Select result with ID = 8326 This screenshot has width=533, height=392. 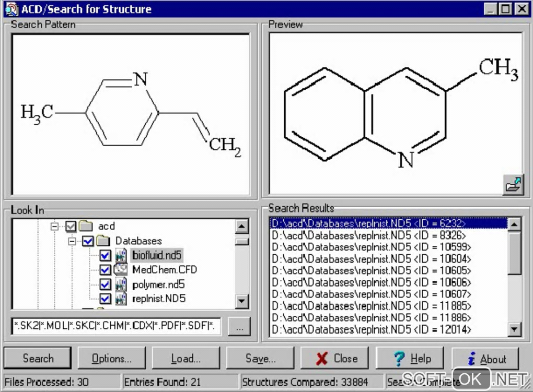point(389,235)
